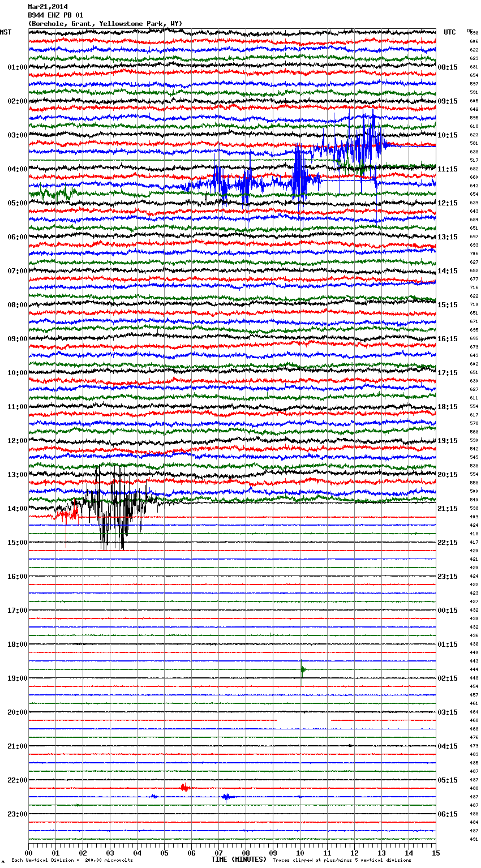The image size is (481, 868).
Task: Select the 02:00 MST time label
Action: (18, 101)
